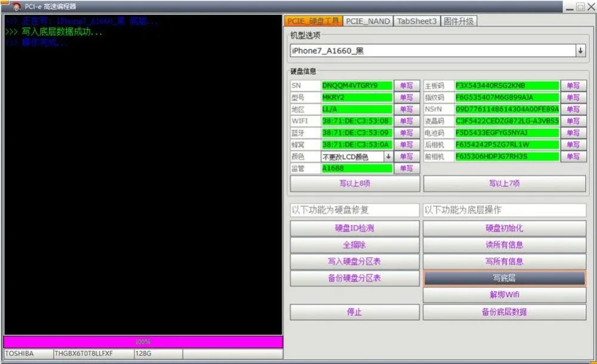Click the TOSHIBA status bar cell
This screenshot has height=364, width=597.
tap(29, 354)
